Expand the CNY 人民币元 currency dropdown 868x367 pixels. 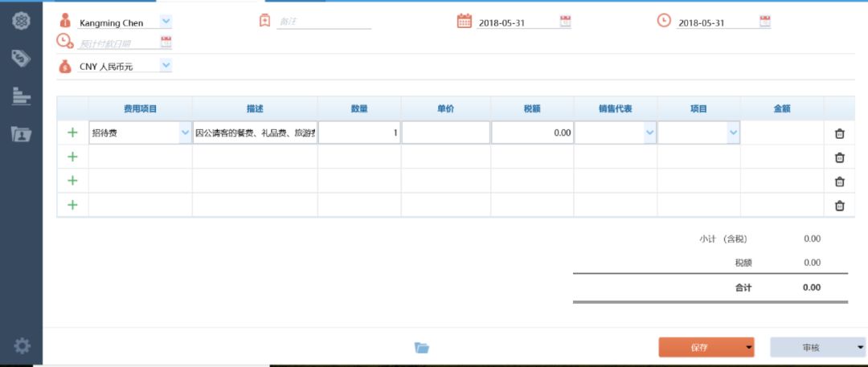[x=166, y=65]
